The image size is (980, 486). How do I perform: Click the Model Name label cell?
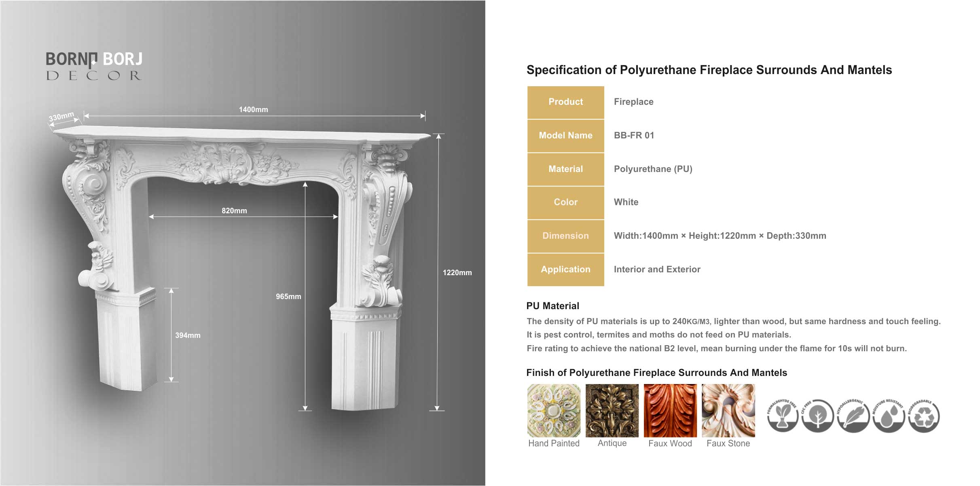tap(565, 136)
